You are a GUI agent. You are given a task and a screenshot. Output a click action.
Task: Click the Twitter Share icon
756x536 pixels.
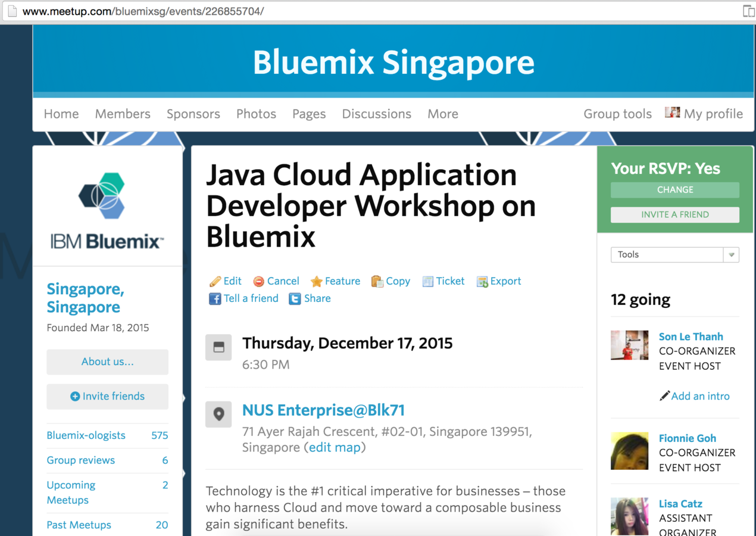tap(295, 299)
